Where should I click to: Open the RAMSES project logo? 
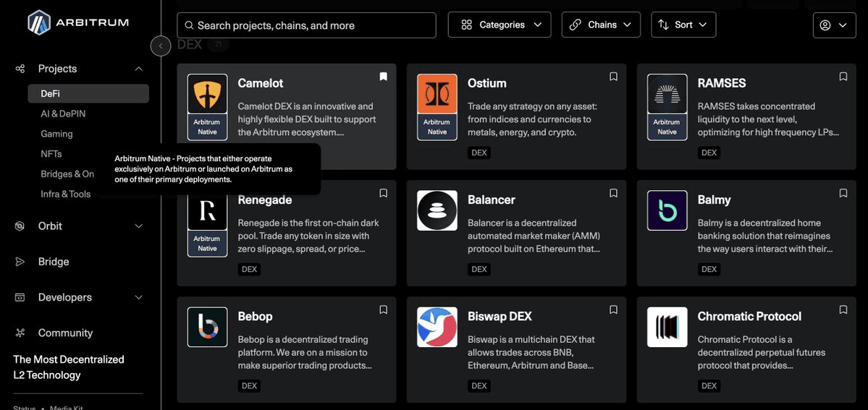(667, 94)
